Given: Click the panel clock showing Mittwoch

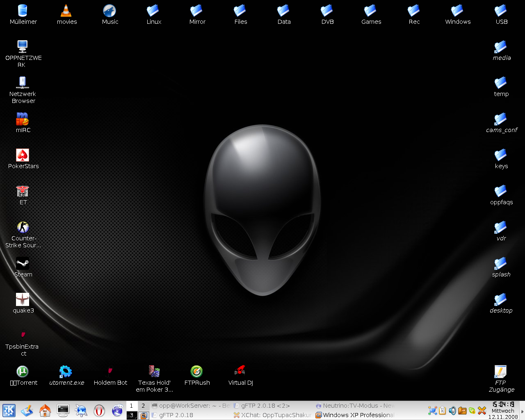Looking at the screenshot, I should 503,411.
